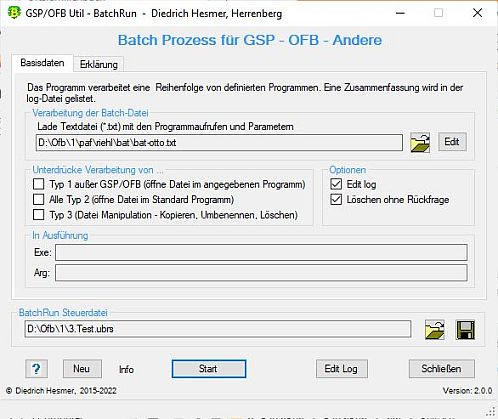Select the Basisdaten tab

pos(42,63)
